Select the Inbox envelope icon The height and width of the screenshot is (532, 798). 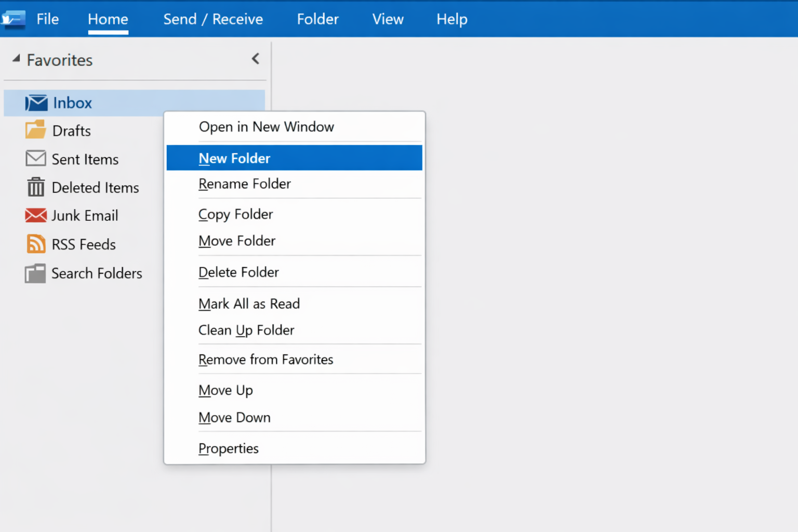(x=35, y=102)
